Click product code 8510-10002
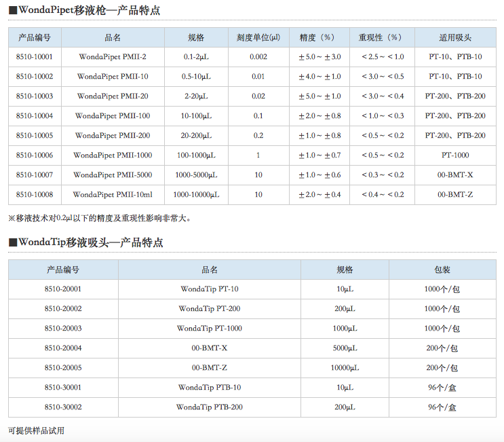504x442 pixels. [x=35, y=77]
